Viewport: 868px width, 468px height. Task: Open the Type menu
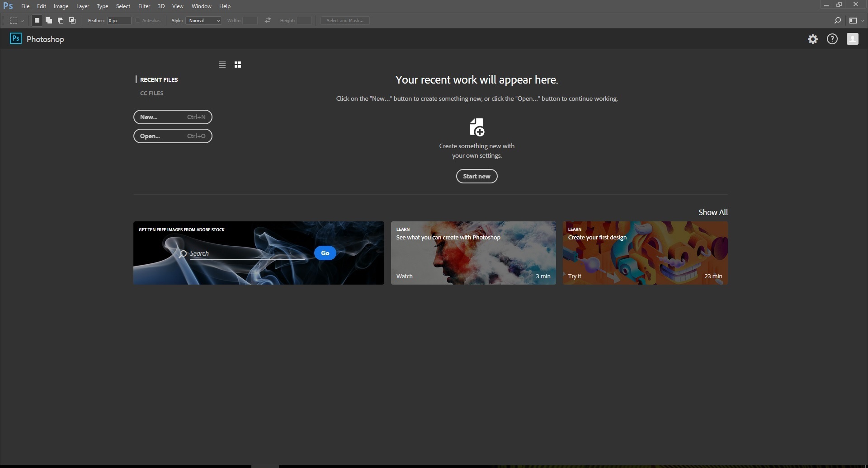pos(103,6)
